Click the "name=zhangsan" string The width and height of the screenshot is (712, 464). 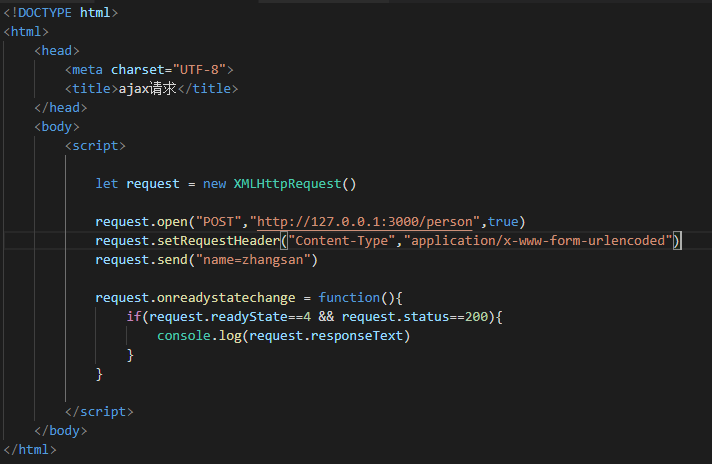point(253,260)
